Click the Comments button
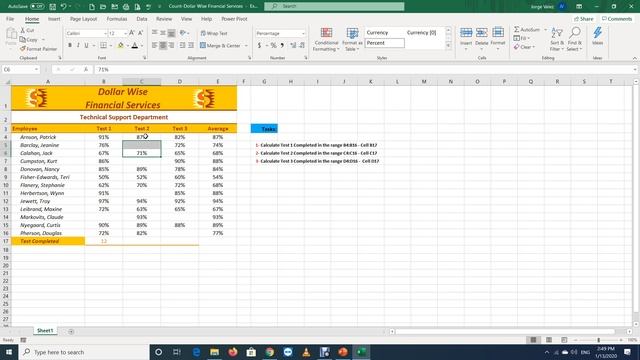 [617, 19]
